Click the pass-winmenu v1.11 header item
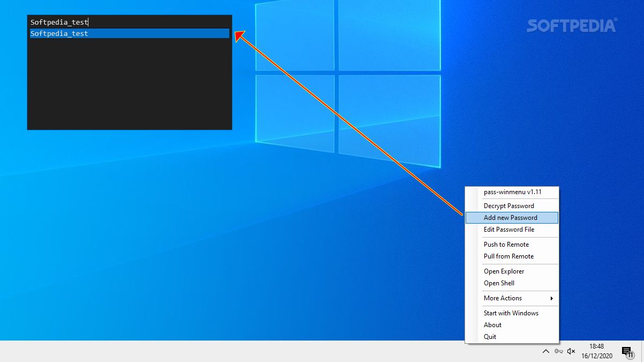This screenshot has width=644, height=362. pyautogui.click(x=512, y=192)
